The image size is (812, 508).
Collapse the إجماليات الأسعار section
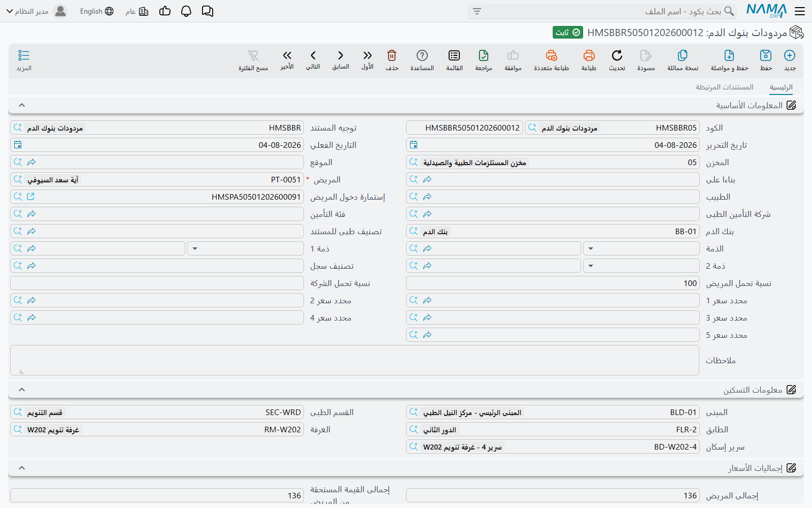click(22, 468)
